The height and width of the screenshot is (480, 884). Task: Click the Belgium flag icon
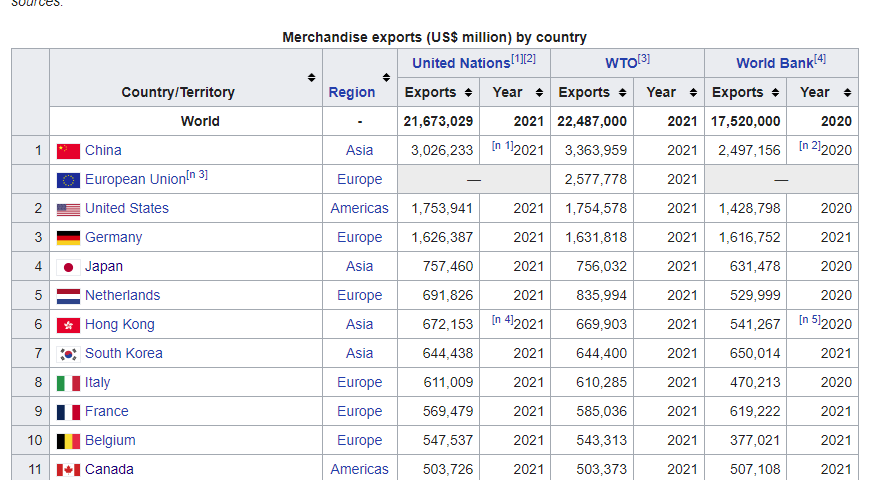[x=68, y=441]
